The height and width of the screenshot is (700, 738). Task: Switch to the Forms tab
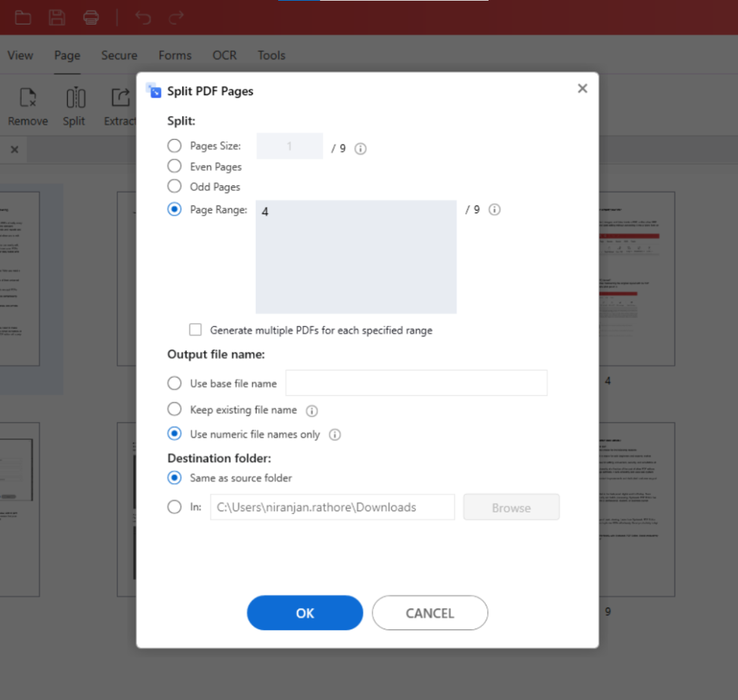(x=174, y=55)
